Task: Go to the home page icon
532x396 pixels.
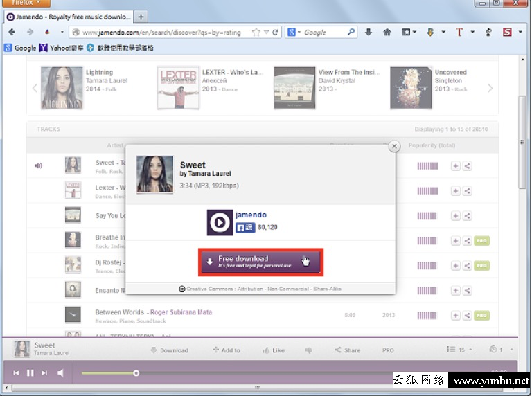Action: pos(387,32)
